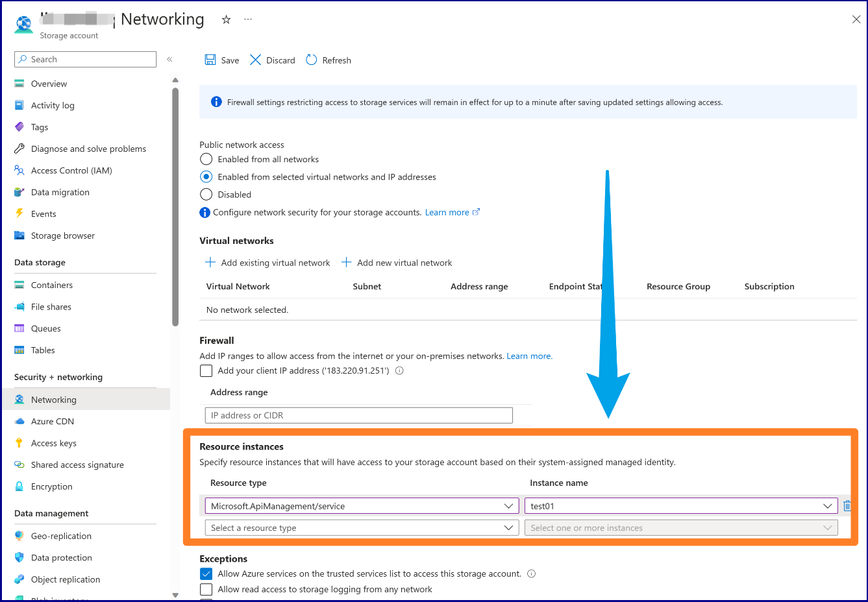Image resolution: width=868 pixels, height=602 pixels.
Task: Open the more options ellipsis in header
Action: pyautogui.click(x=248, y=19)
